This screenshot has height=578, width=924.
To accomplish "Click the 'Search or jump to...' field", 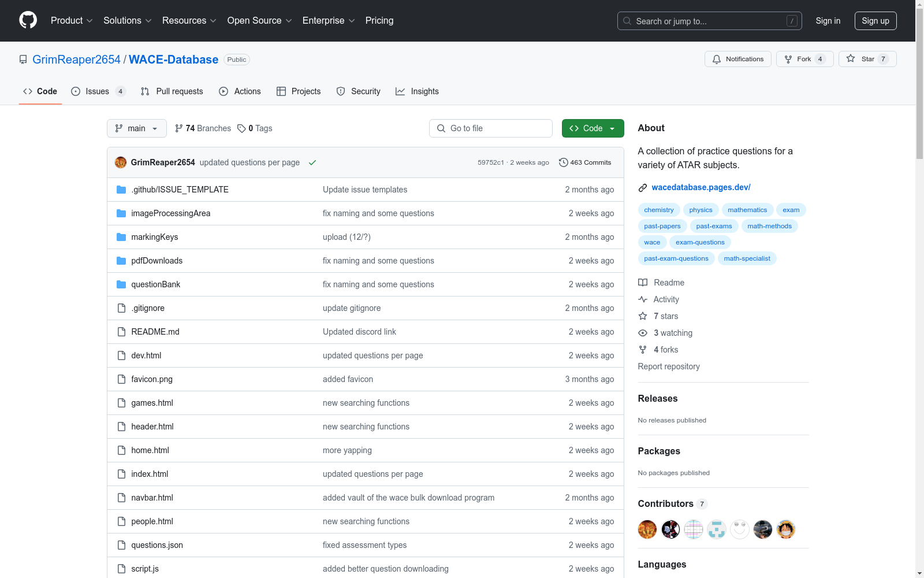I will point(710,21).
